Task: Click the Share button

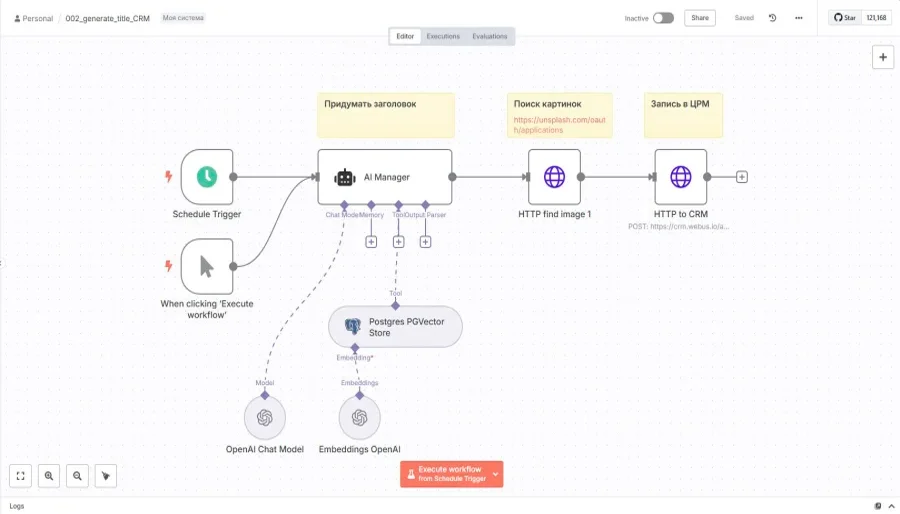Action: point(699,18)
